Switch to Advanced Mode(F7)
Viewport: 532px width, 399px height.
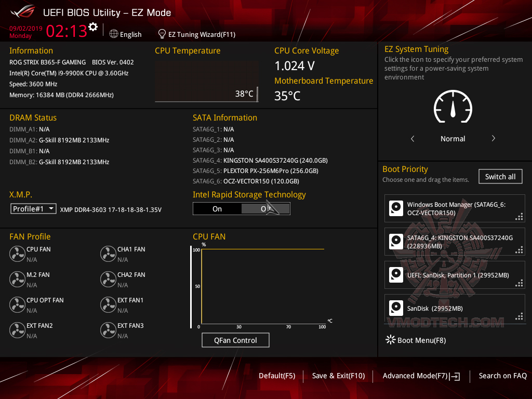point(416,376)
